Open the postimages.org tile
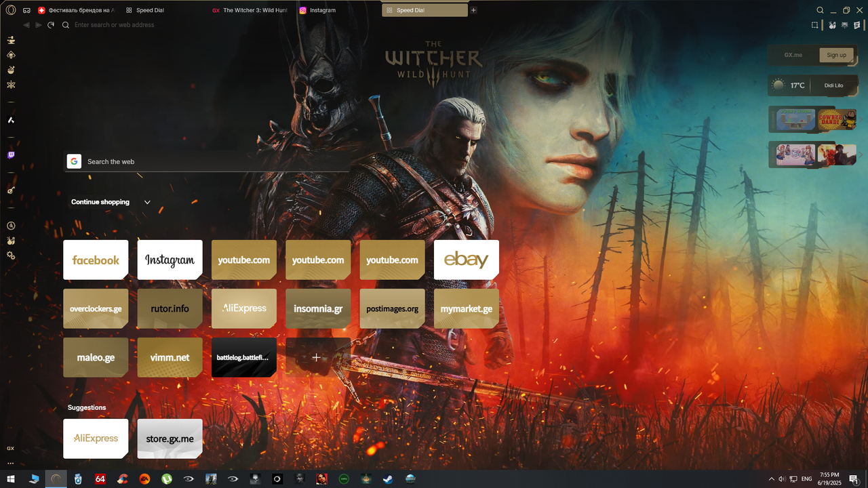 click(392, 308)
